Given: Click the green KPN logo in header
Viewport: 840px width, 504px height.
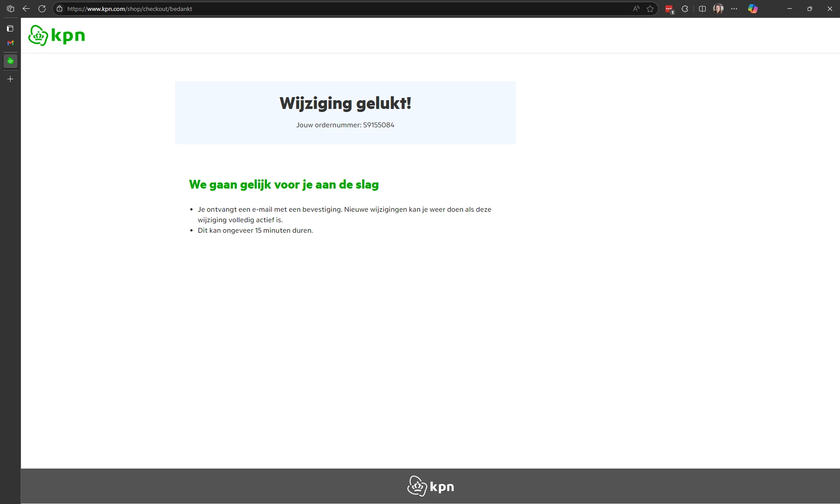Looking at the screenshot, I should point(56,35).
